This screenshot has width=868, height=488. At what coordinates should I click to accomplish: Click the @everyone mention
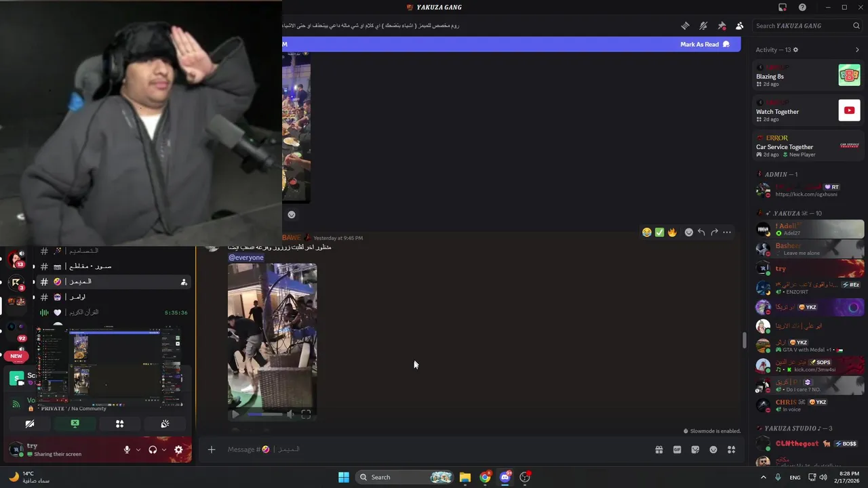pyautogui.click(x=246, y=258)
